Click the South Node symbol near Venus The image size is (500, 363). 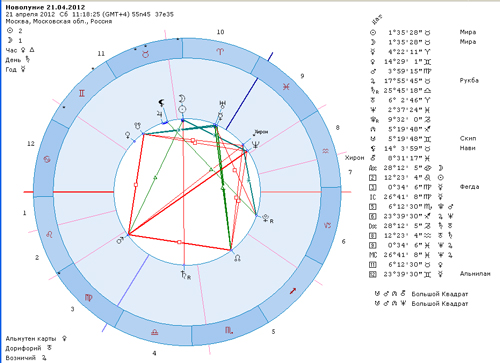(138, 126)
